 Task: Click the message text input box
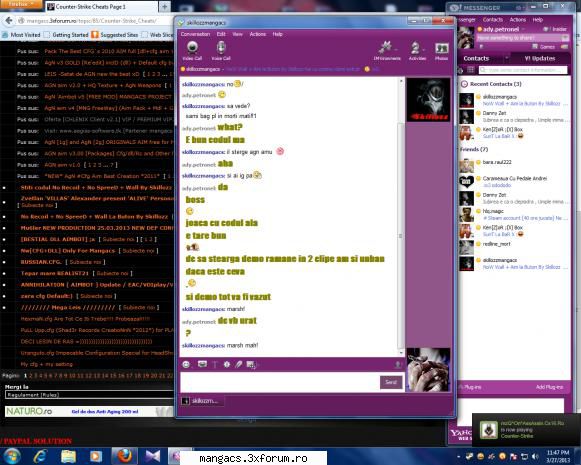coord(280,382)
